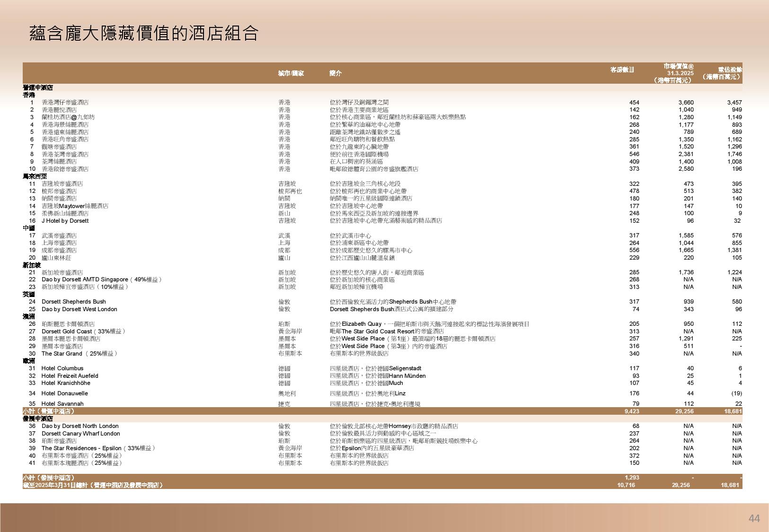The image size is (769, 532).
Task: Click the 客房數目 column header
Action: coord(622,70)
